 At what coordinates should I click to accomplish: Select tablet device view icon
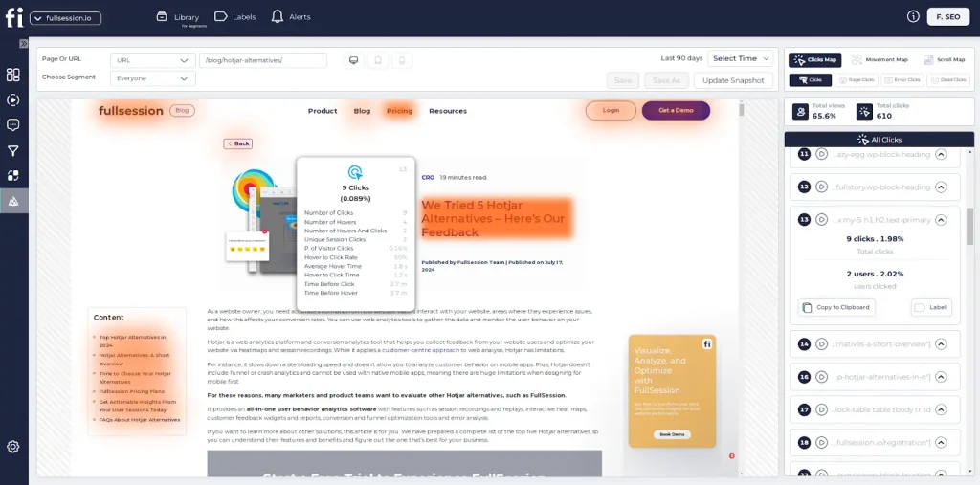(377, 60)
